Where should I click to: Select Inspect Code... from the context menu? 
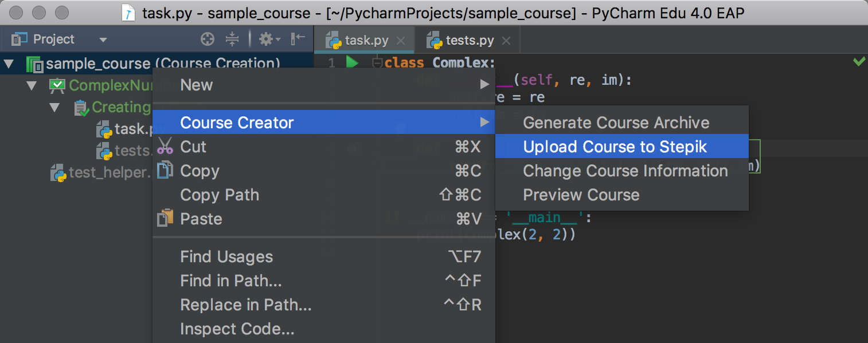click(323, 329)
